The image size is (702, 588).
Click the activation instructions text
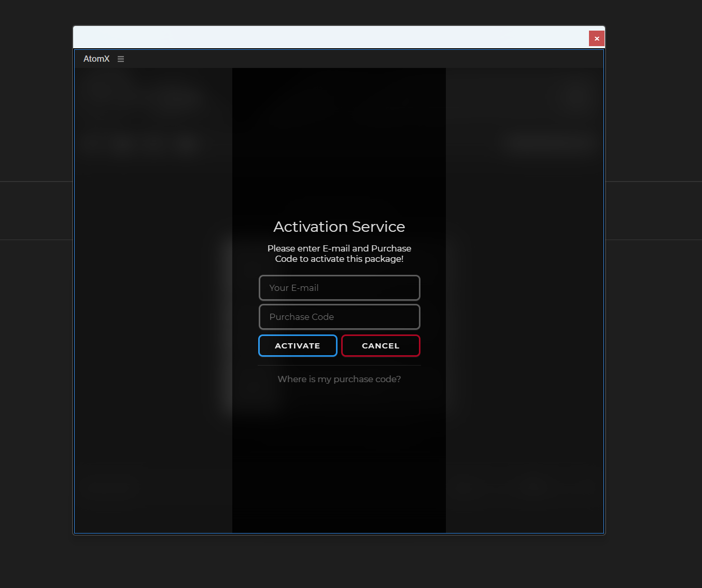pyautogui.click(x=339, y=254)
